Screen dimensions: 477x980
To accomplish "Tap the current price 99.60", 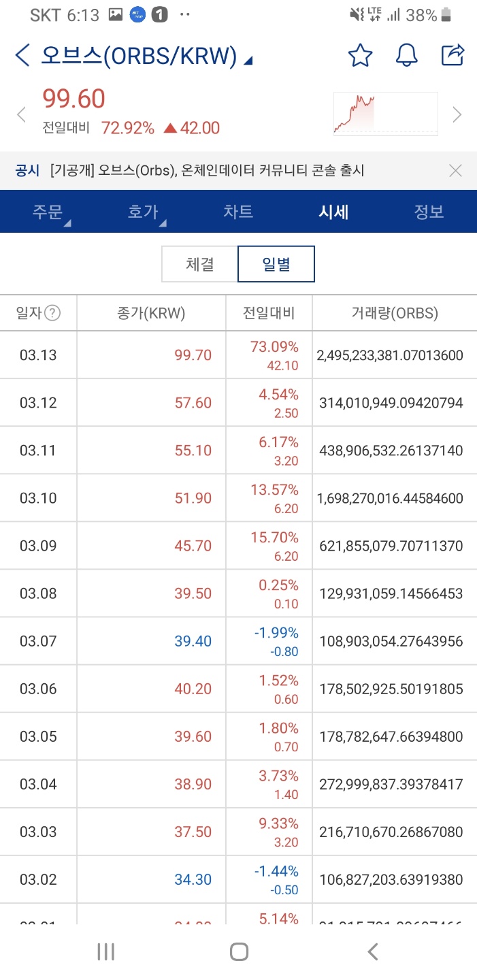I will coord(73,99).
